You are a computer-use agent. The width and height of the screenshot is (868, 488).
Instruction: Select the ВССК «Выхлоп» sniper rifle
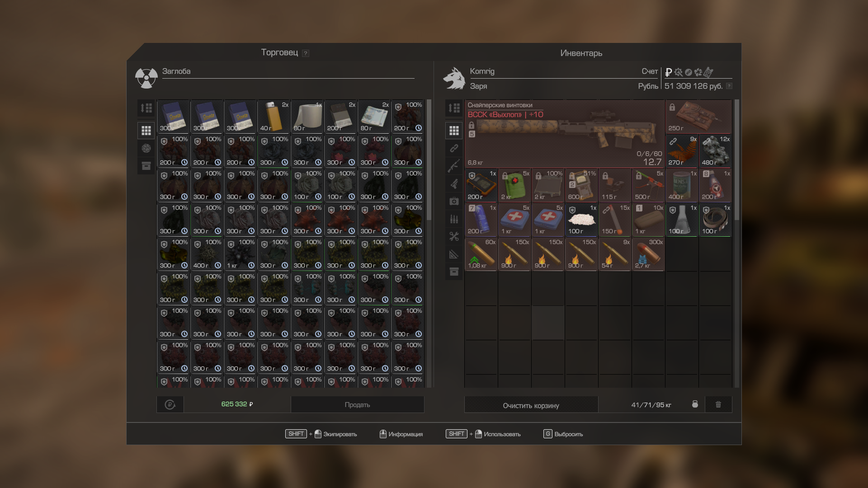click(x=565, y=134)
